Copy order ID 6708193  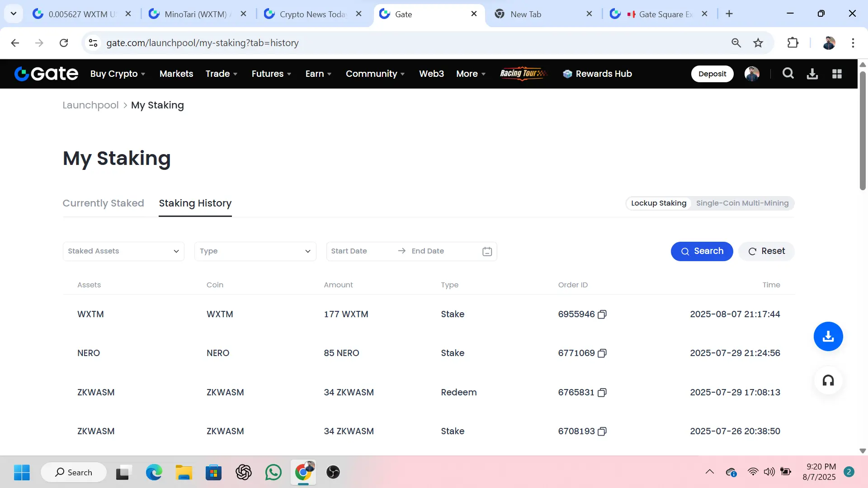tap(602, 432)
